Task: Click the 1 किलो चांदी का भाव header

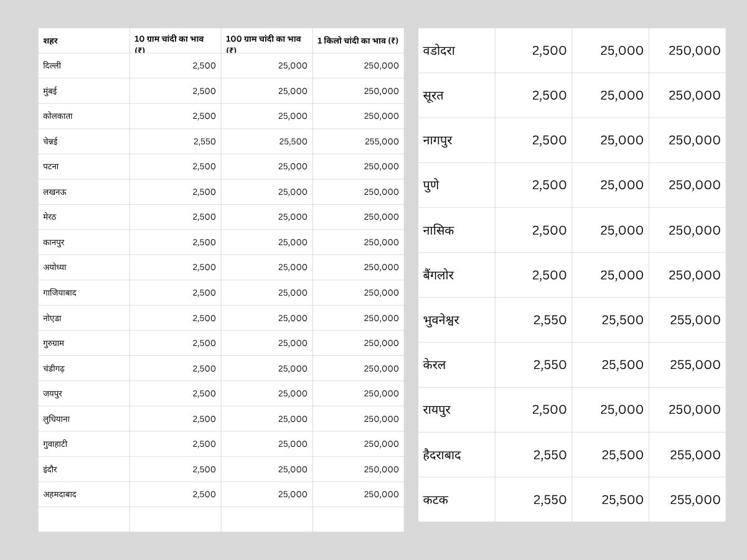Action: point(357,41)
